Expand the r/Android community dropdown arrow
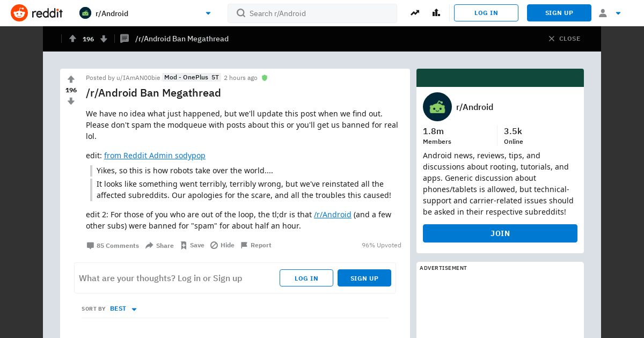The width and height of the screenshot is (644, 338). tap(208, 13)
